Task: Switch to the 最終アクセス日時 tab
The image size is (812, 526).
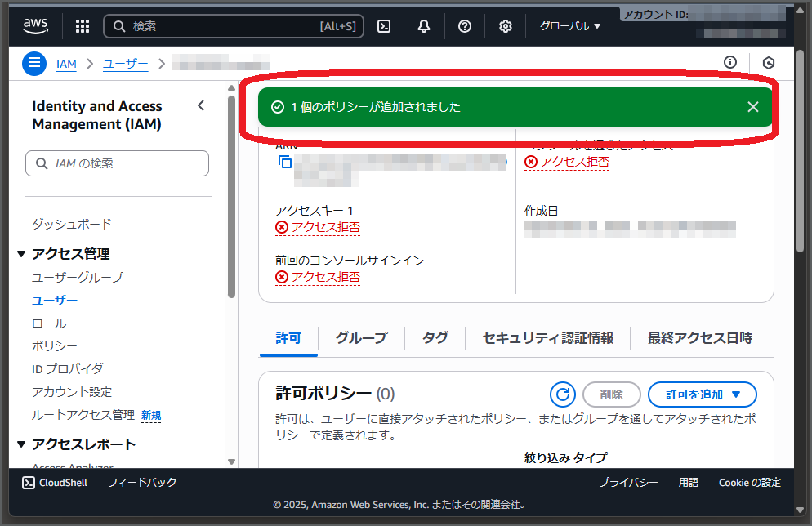Action: point(700,338)
